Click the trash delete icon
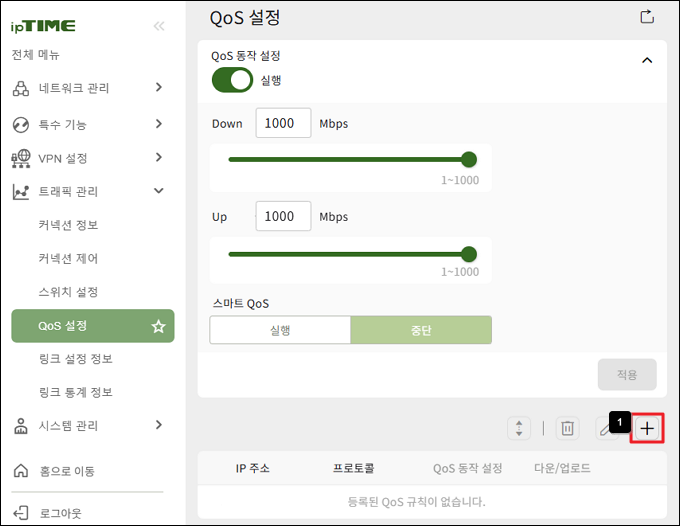The image size is (680, 526). (567, 428)
